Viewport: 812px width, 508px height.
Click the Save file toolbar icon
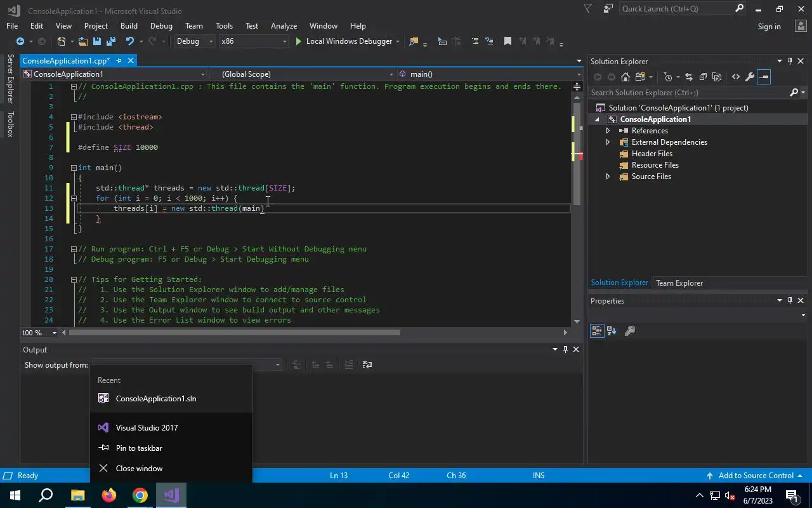pyautogui.click(x=97, y=41)
